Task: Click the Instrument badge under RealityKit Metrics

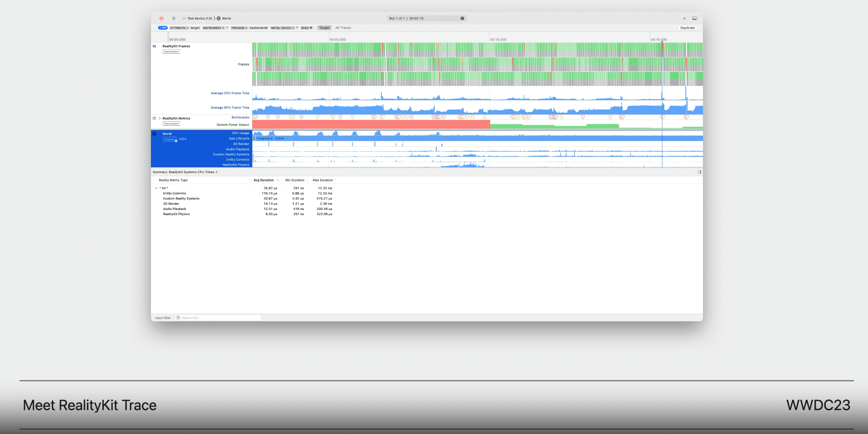Action: (171, 124)
